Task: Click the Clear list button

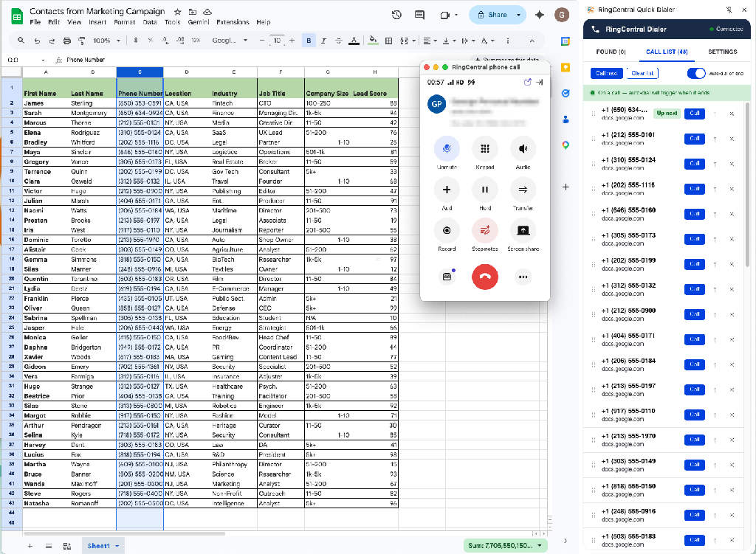Action: (642, 73)
